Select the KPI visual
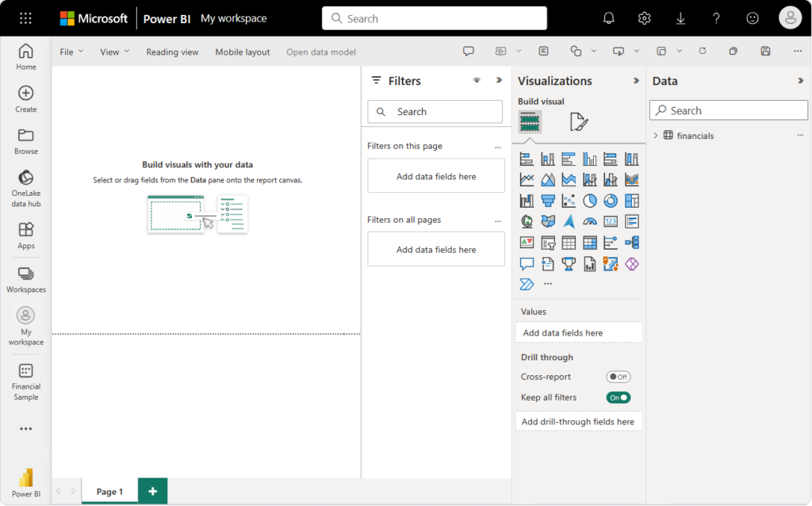Viewport: 812px width, 506px height. click(527, 243)
